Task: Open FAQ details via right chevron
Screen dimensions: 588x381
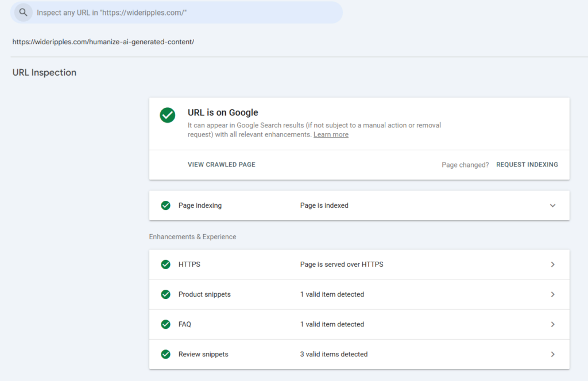Action: [x=553, y=324]
